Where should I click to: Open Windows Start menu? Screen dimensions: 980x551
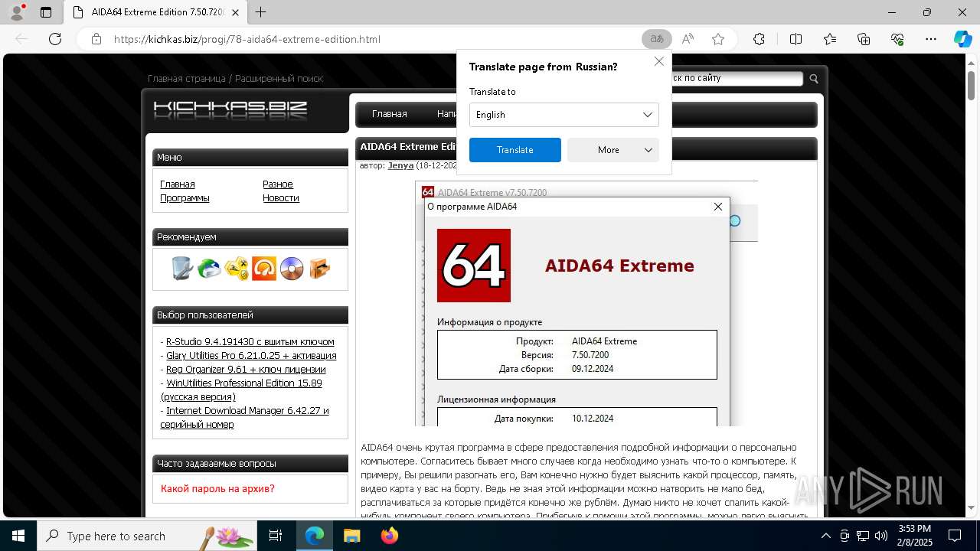click(x=18, y=536)
